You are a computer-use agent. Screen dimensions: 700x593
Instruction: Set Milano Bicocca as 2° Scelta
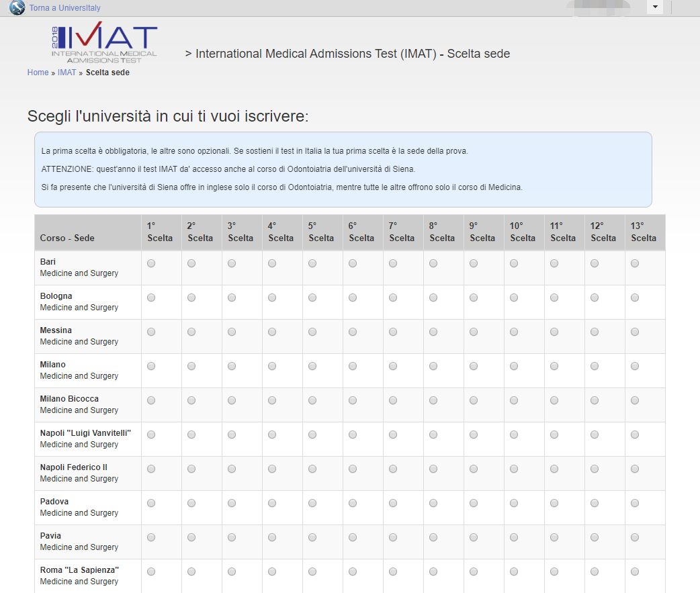click(x=191, y=401)
